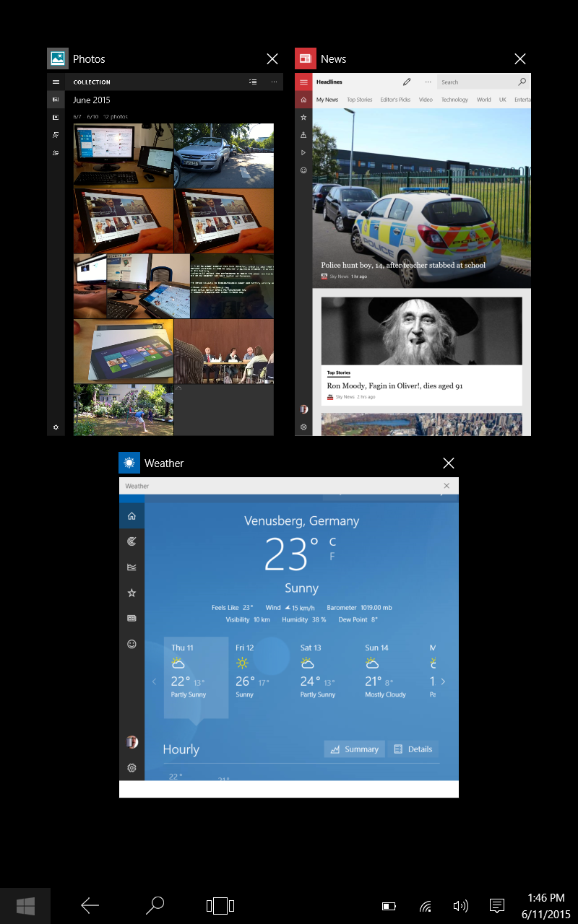Viewport: 578px width, 924px height.
Task: Open the Video tab in News
Action: pyautogui.click(x=426, y=100)
